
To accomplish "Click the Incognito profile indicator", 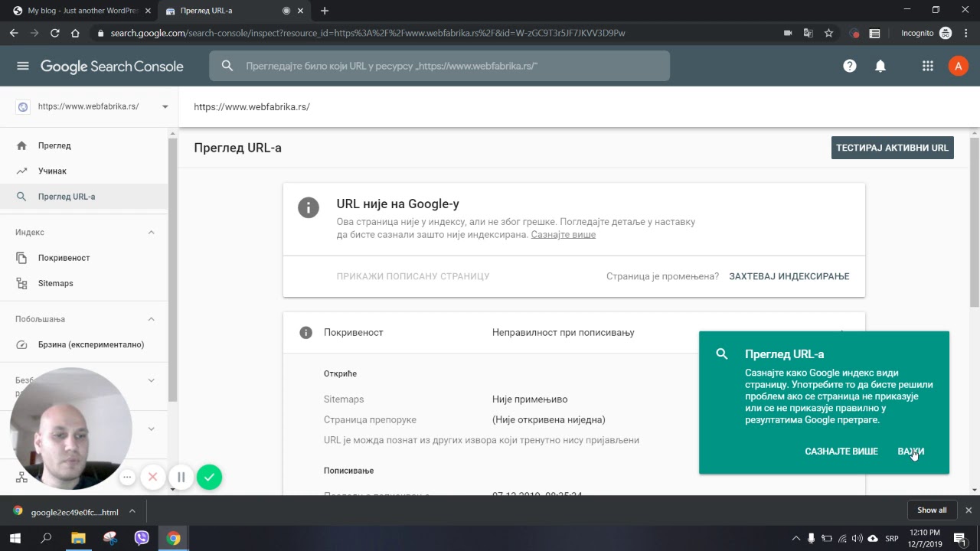I will pyautogui.click(x=926, y=33).
